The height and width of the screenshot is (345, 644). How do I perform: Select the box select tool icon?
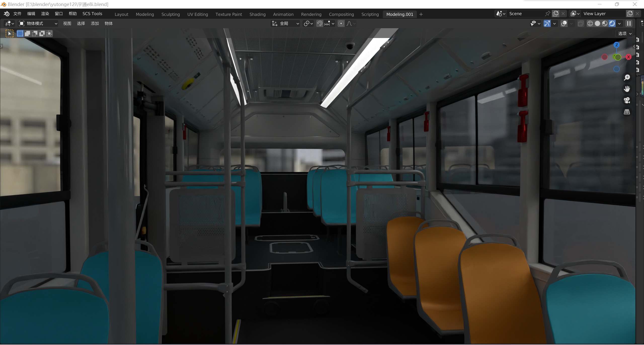click(9, 33)
